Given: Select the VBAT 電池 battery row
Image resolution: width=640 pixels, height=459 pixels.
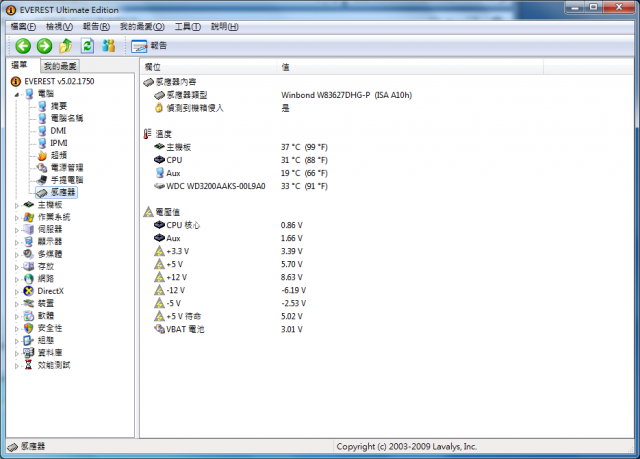Looking at the screenshot, I should point(229,329).
